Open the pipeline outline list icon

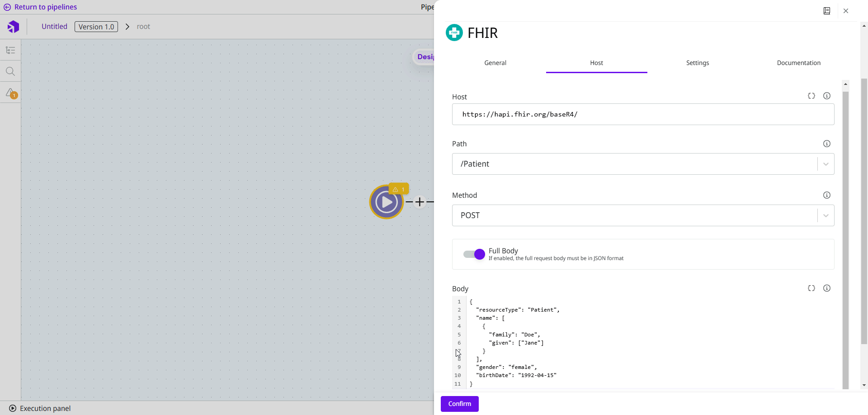click(x=10, y=50)
